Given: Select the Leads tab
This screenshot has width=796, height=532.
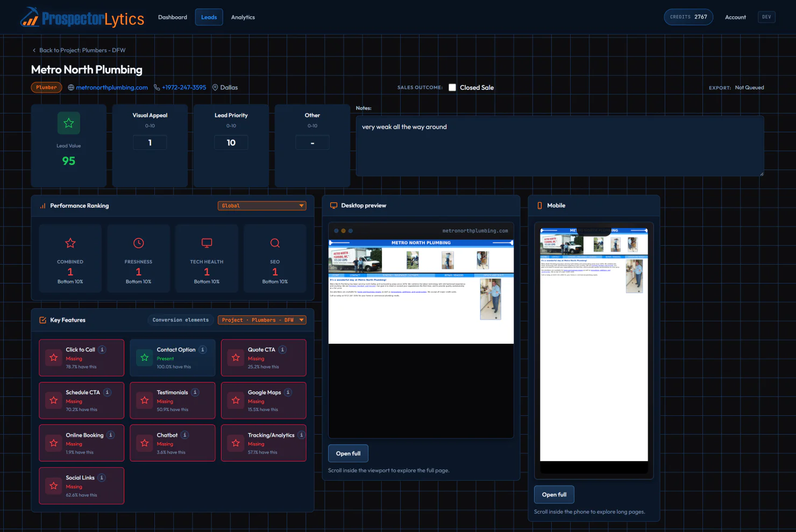Looking at the screenshot, I should (x=209, y=17).
